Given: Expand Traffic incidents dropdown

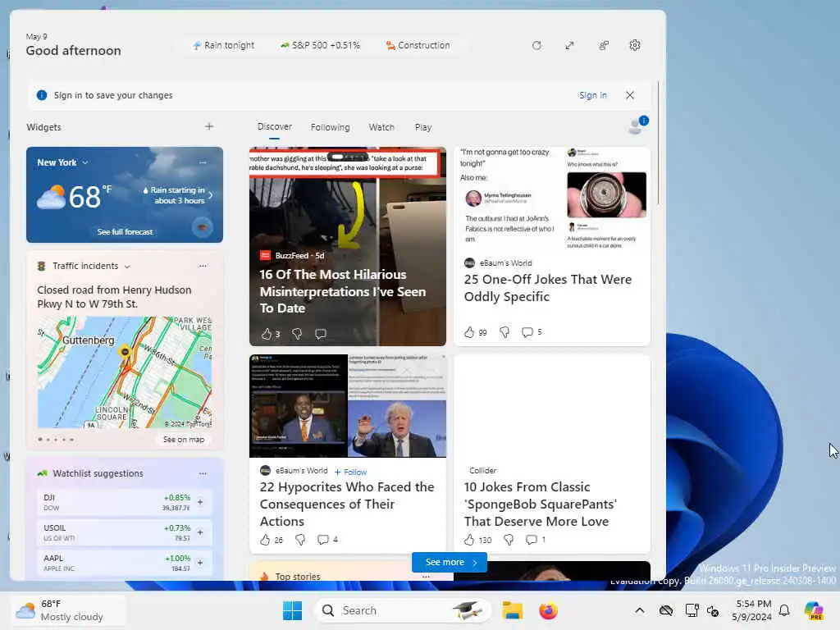Looking at the screenshot, I should pyautogui.click(x=127, y=267).
